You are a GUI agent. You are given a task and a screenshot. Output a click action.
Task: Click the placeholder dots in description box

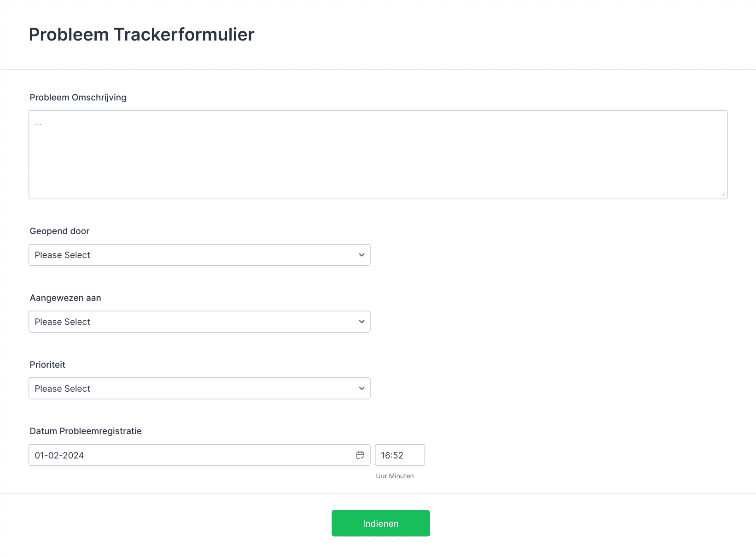click(x=38, y=123)
